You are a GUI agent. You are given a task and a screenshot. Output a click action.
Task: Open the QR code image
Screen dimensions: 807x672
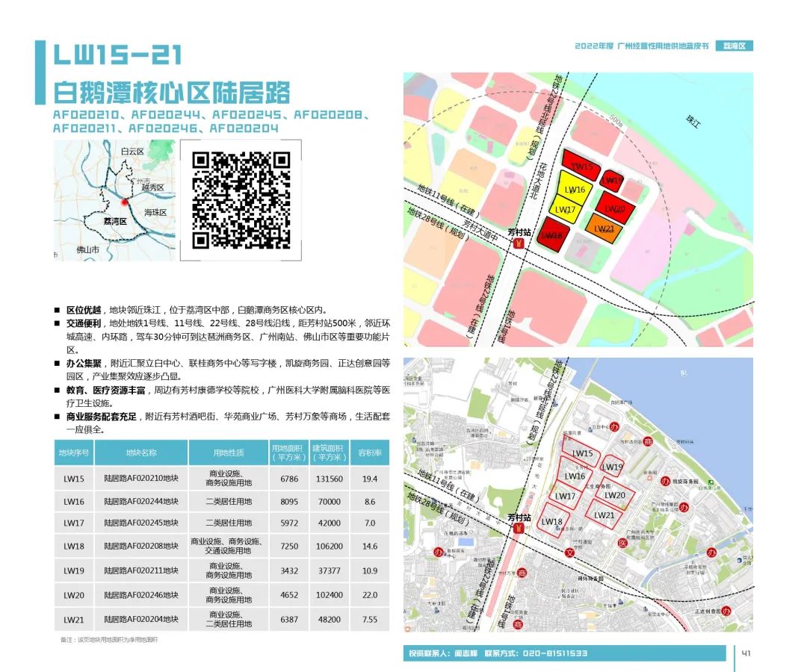241,200
